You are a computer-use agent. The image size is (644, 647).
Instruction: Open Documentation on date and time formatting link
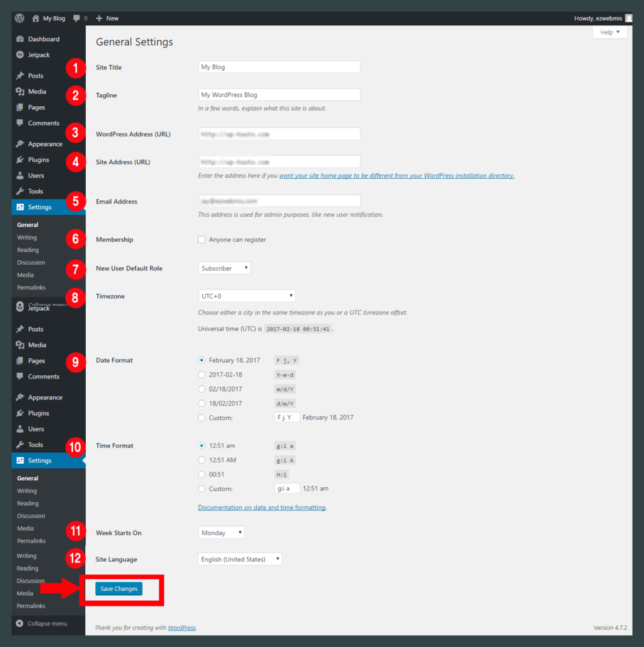click(262, 507)
